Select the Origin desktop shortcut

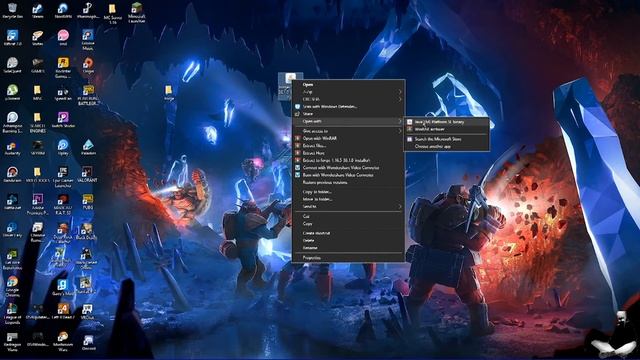click(88, 65)
